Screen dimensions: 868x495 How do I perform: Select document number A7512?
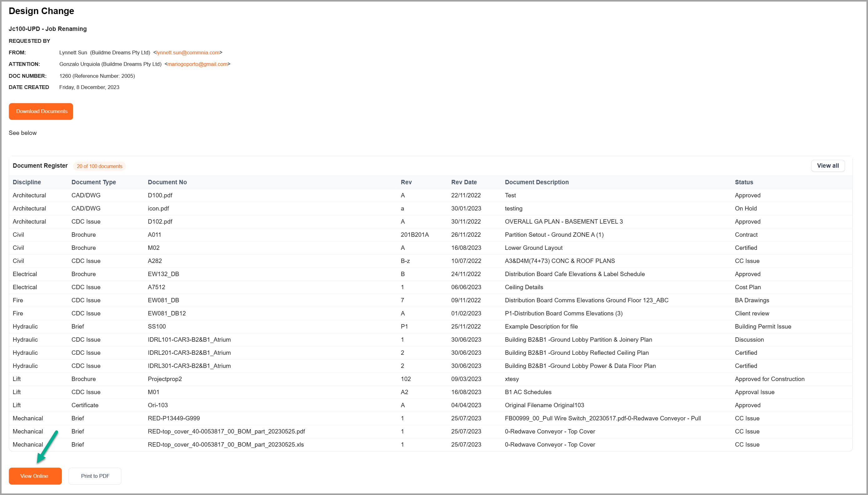pyautogui.click(x=156, y=287)
